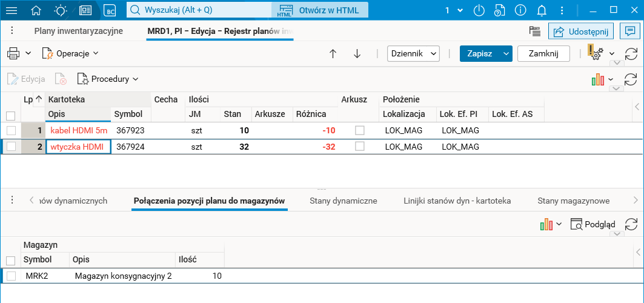Switch to Stany magazynowe tab

573,201
